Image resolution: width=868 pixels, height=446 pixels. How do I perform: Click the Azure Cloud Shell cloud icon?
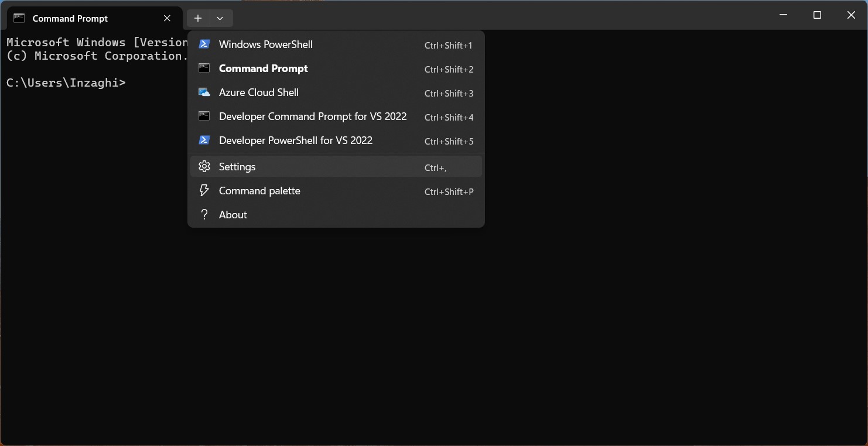tap(204, 92)
